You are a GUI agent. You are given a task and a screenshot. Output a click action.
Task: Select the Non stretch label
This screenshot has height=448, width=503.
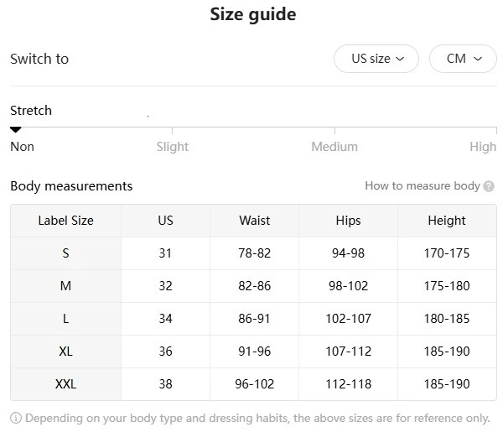coord(22,147)
